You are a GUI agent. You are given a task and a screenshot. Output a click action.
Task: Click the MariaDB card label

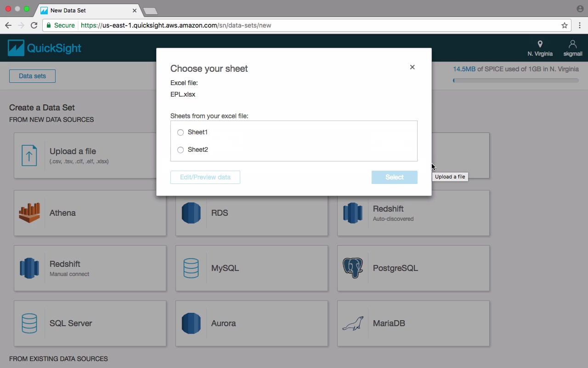click(389, 323)
